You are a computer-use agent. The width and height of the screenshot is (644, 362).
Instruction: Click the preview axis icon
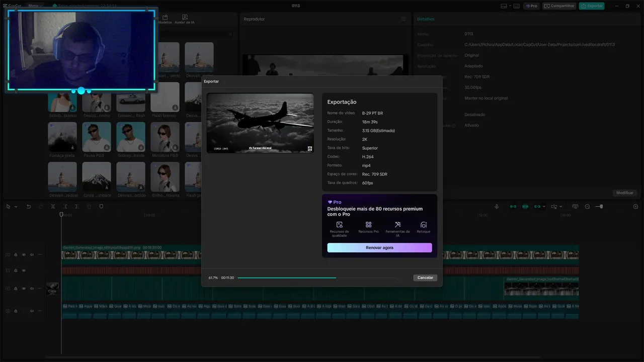point(554,207)
